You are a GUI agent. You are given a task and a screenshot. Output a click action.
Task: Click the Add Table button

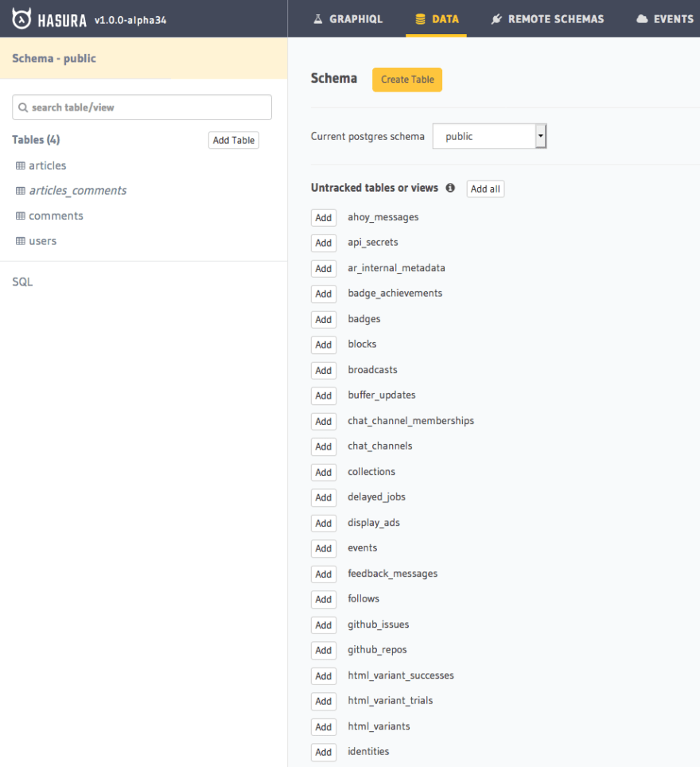[x=234, y=140]
